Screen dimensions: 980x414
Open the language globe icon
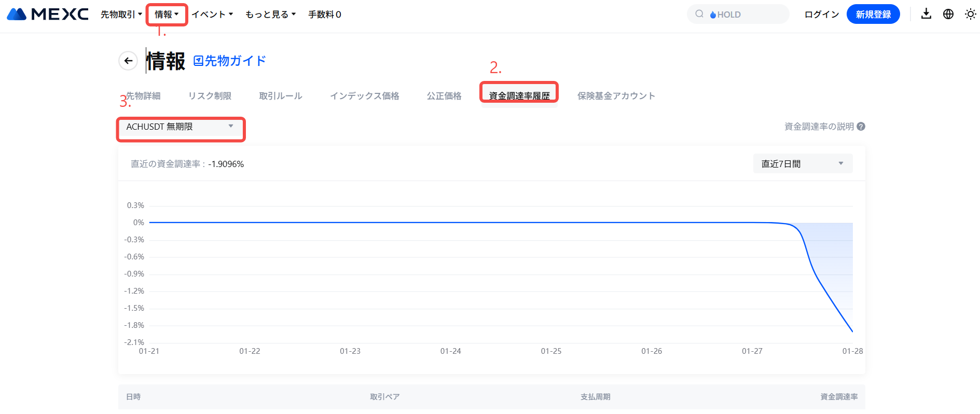pos(948,14)
